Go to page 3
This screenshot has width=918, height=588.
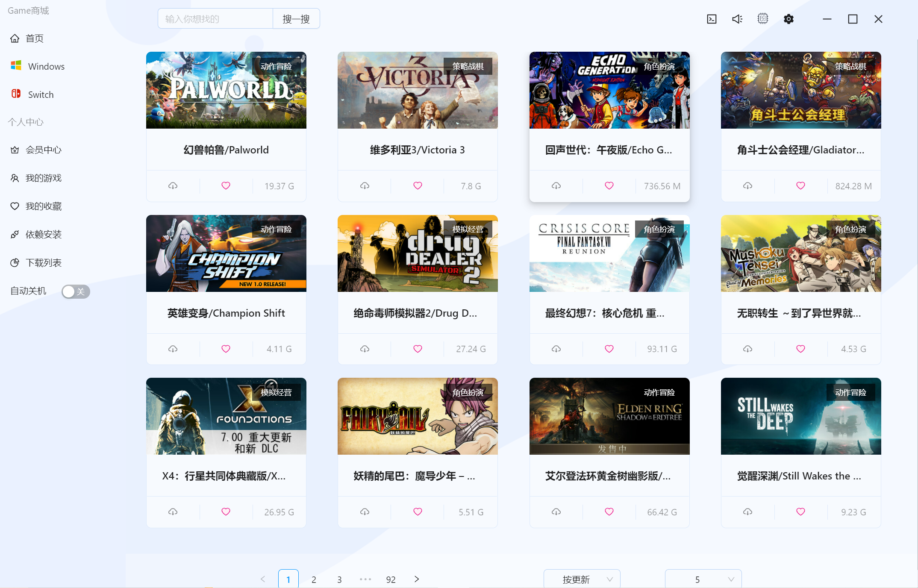click(339, 579)
